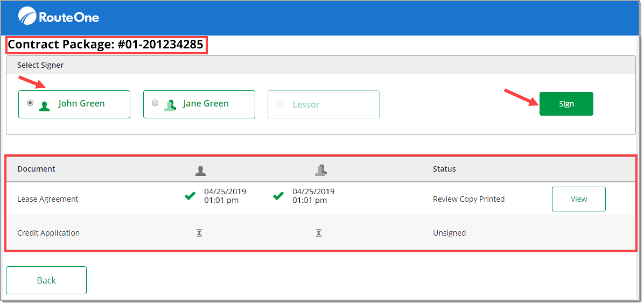Image resolution: width=644 pixels, height=305 pixels.
Task: Click the green Sign button
Action: [x=566, y=104]
